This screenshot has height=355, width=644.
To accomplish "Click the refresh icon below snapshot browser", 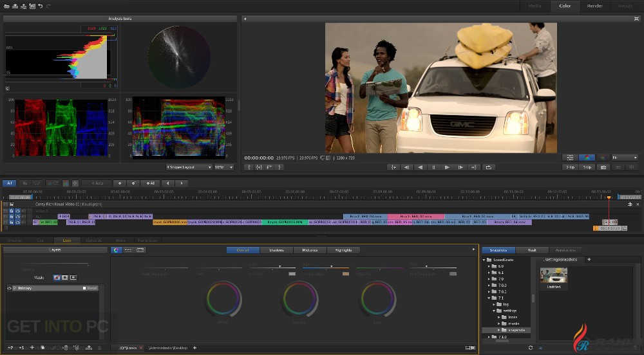I will click(x=531, y=348).
